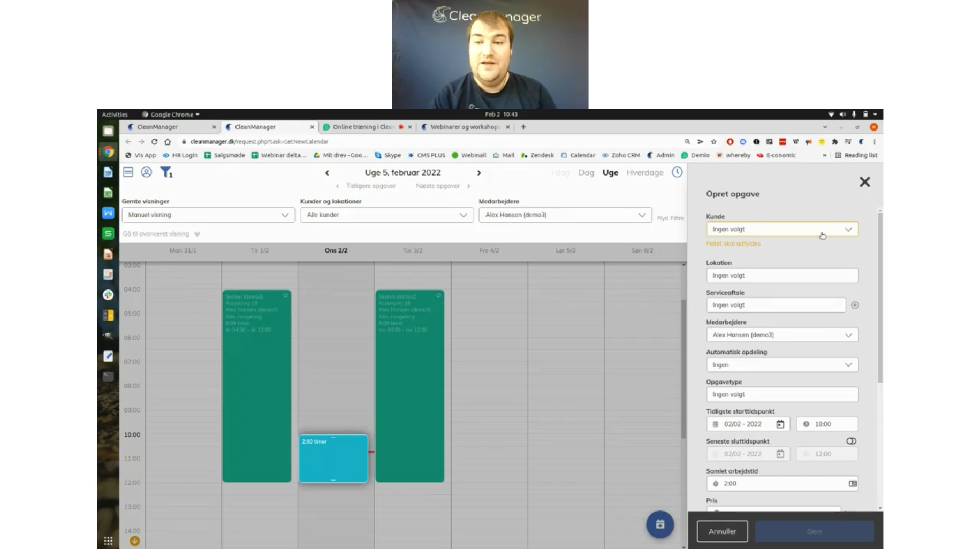This screenshot has height=549, width=980.
Task: Click the user profile circle icon
Action: 146,172
